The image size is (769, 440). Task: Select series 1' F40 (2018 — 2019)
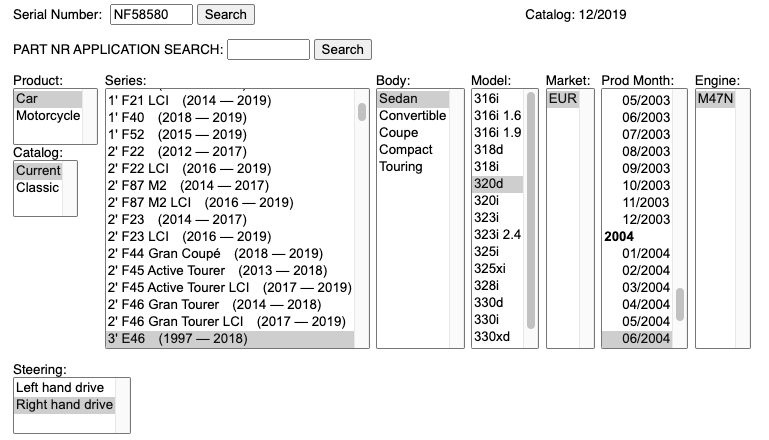(x=231, y=118)
